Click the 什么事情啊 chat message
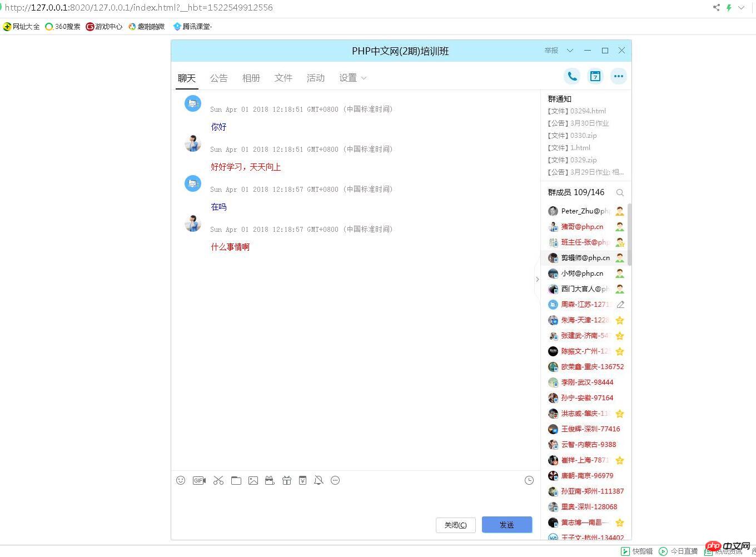The width and height of the screenshot is (756, 557). (230, 247)
